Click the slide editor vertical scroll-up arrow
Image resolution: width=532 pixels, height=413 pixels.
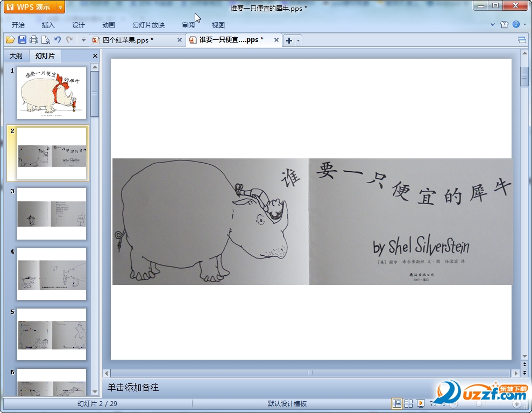pos(524,53)
